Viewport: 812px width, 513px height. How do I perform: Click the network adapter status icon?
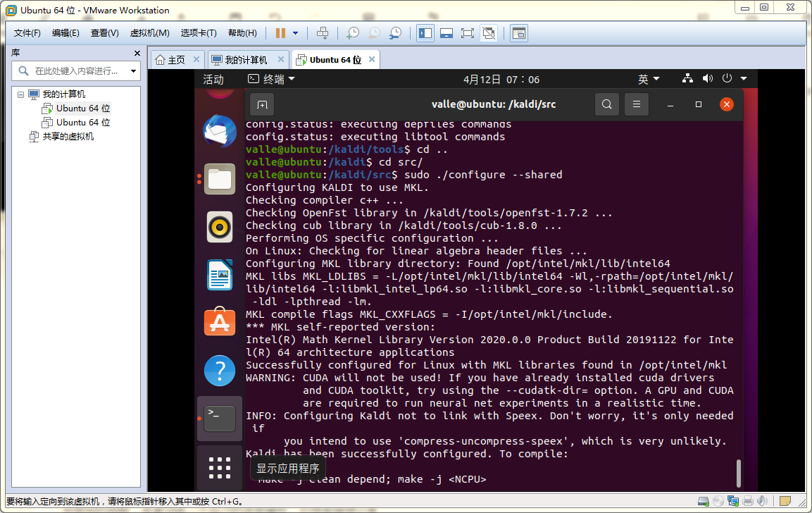[732, 501]
